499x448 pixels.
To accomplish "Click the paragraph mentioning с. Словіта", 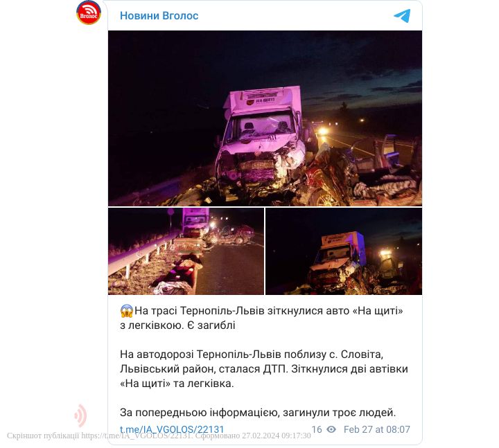I will coord(264,369).
